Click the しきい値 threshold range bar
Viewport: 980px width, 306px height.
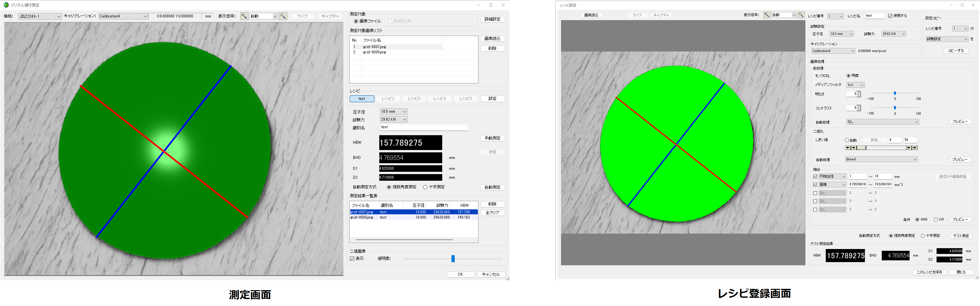point(881,148)
